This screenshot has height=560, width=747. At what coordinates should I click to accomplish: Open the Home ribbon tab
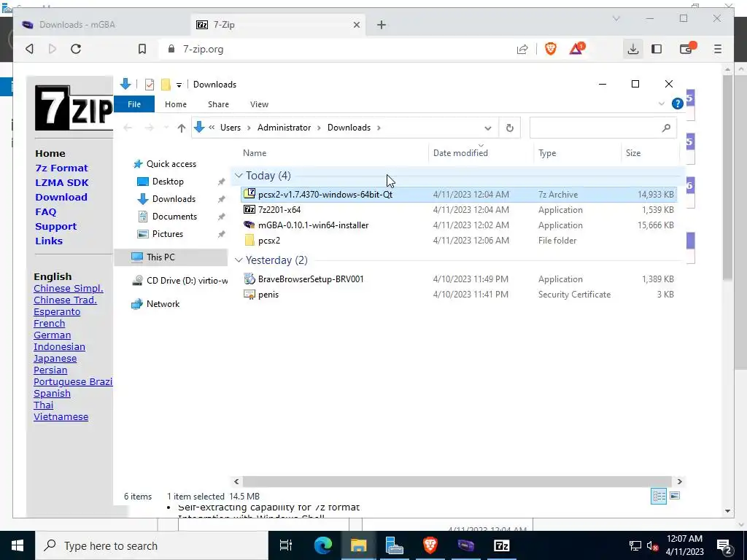click(176, 104)
